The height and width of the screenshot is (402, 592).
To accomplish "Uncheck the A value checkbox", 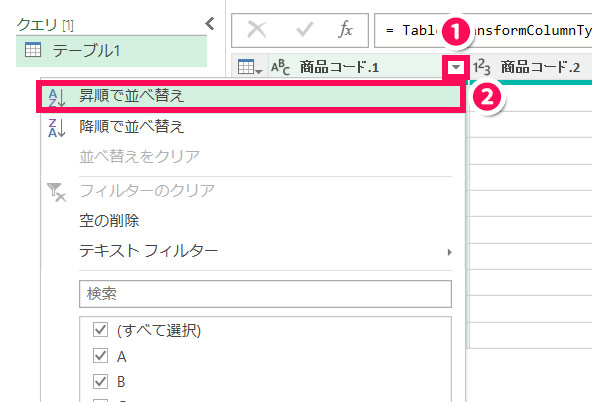I will coord(100,356).
